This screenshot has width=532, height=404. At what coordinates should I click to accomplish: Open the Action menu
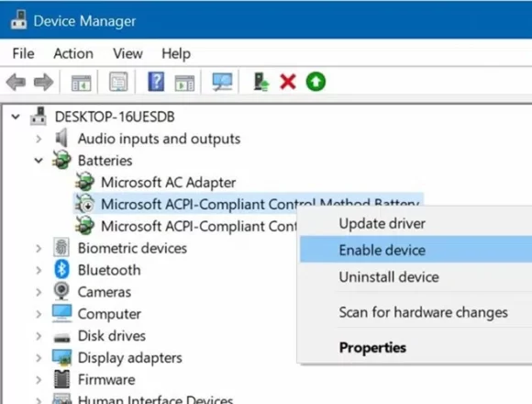73,53
